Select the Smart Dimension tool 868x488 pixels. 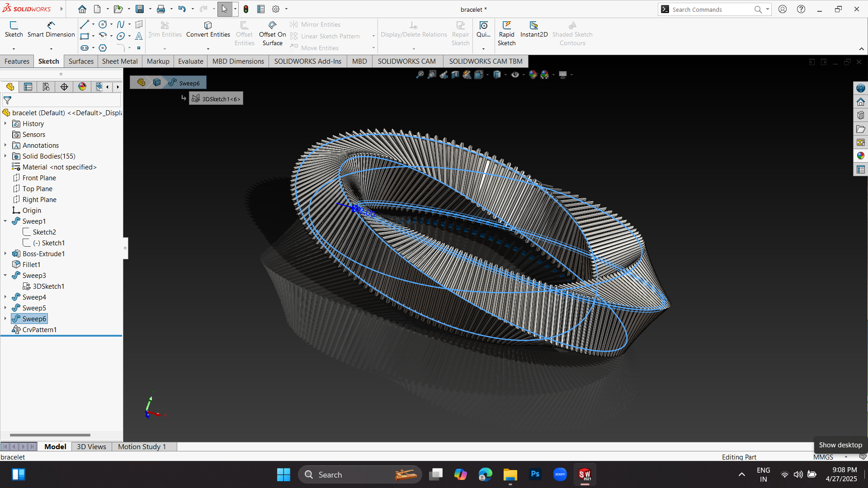51,29
